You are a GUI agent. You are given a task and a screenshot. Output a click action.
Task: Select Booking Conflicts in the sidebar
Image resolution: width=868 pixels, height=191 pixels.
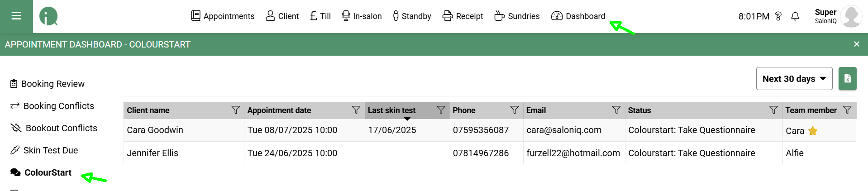point(52,106)
